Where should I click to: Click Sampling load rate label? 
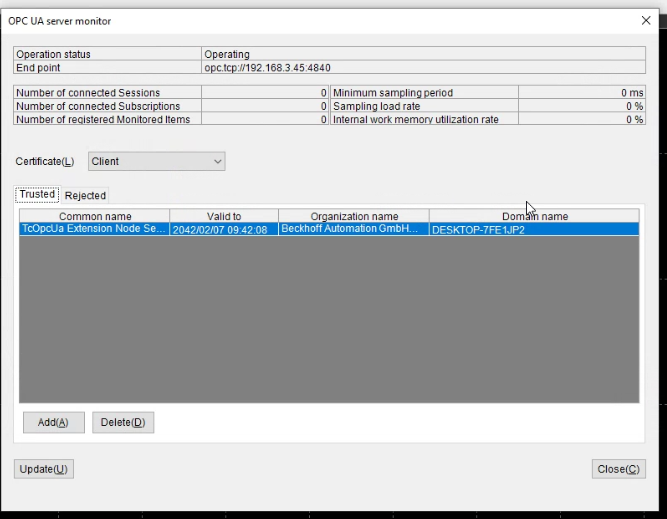[376, 106]
